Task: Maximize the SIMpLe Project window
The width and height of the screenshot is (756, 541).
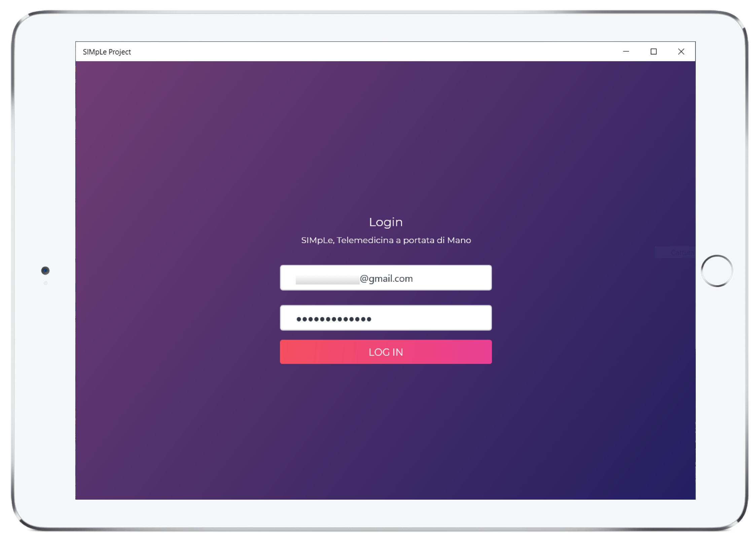Action: point(653,51)
